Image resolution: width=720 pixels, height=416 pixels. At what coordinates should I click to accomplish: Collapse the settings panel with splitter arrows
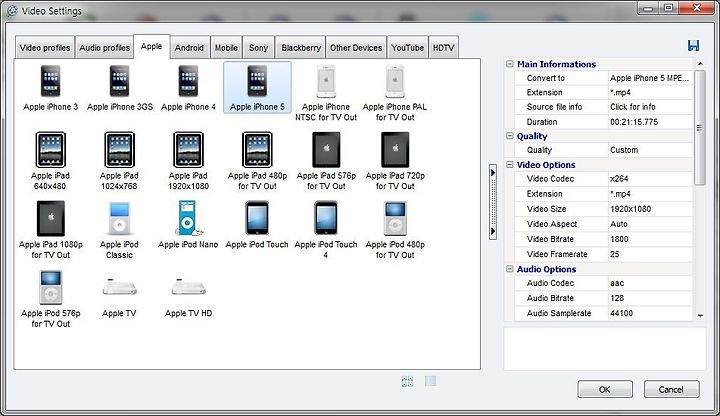(493, 202)
